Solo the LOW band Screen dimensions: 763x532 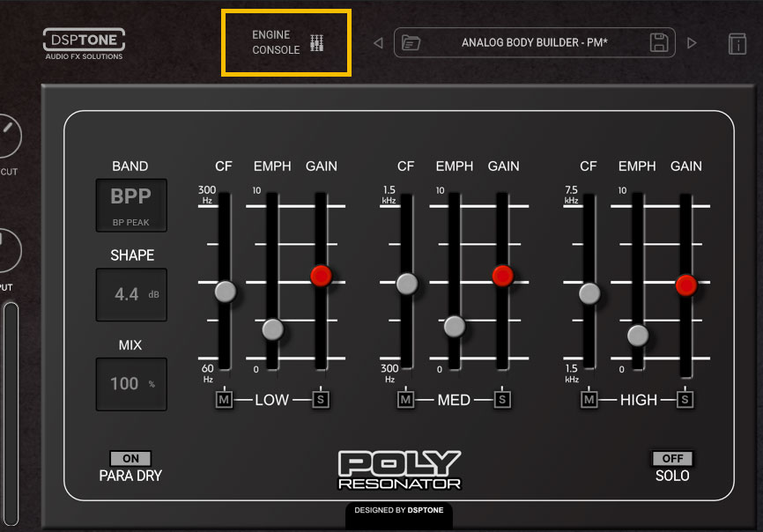click(320, 400)
